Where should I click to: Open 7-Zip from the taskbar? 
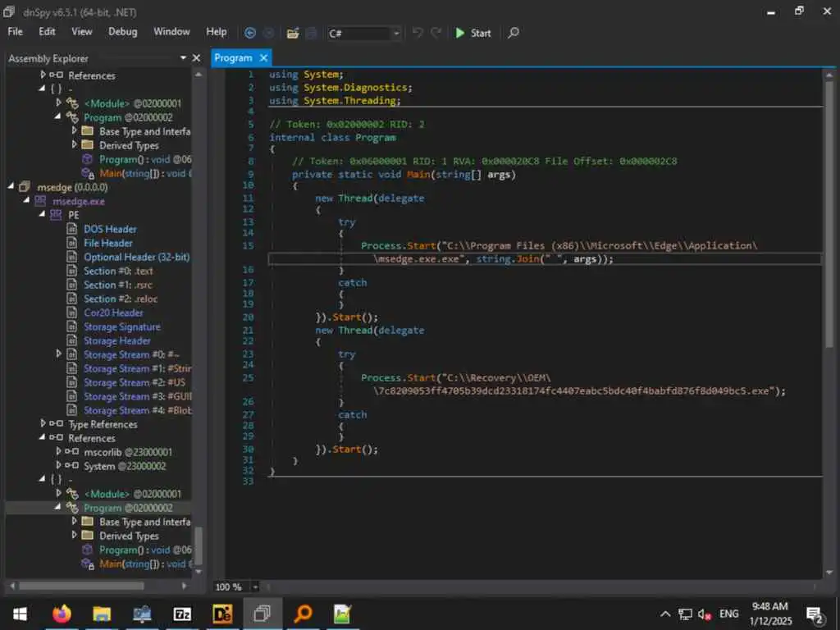182,614
